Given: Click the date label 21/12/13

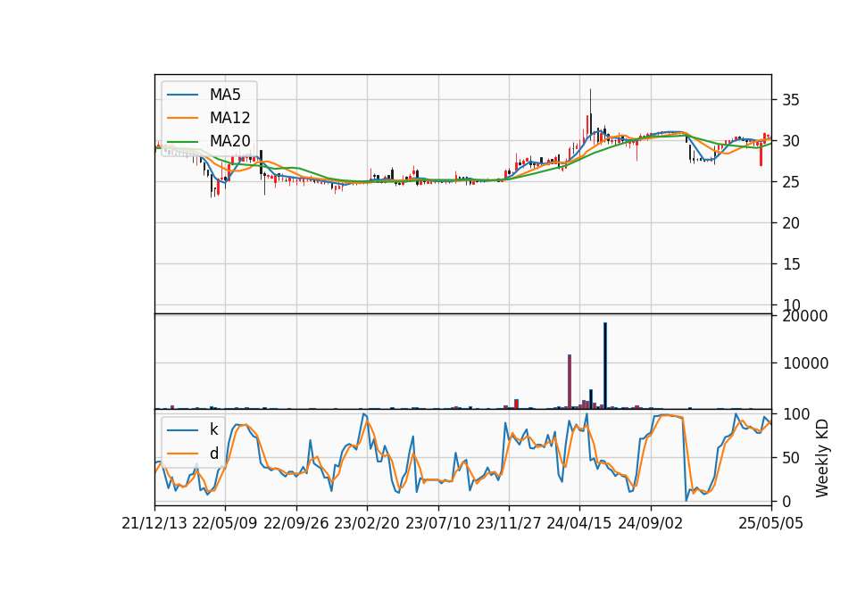Looking at the screenshot, I should (x=154, y=524).
